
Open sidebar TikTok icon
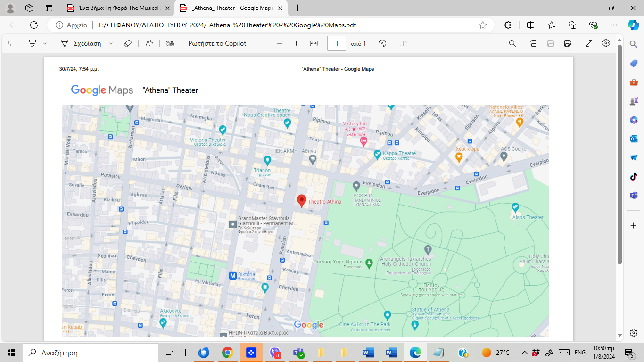click(634, 177)
